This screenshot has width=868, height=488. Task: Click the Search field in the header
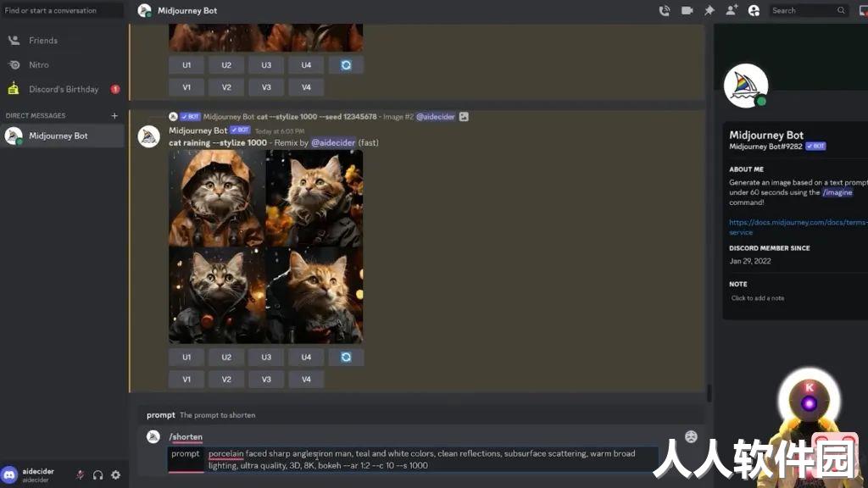tap(809, 10)
